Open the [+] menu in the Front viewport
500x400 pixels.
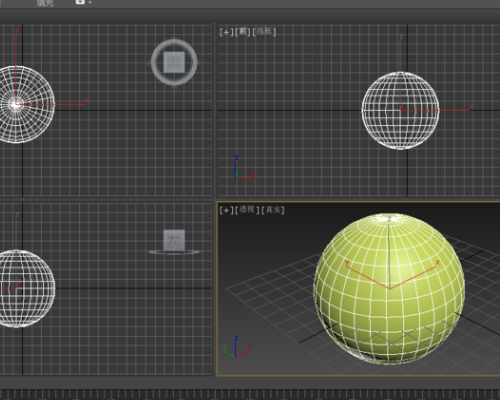click(226, 32)
